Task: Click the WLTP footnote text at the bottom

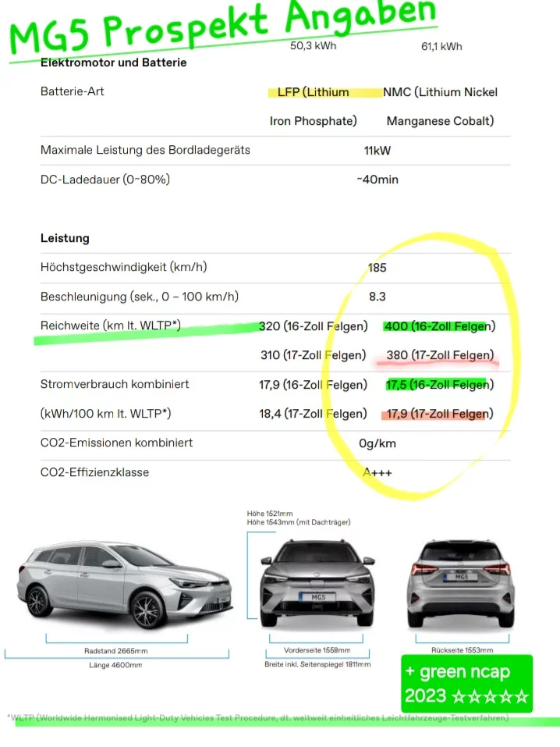Action: (257, 718)
